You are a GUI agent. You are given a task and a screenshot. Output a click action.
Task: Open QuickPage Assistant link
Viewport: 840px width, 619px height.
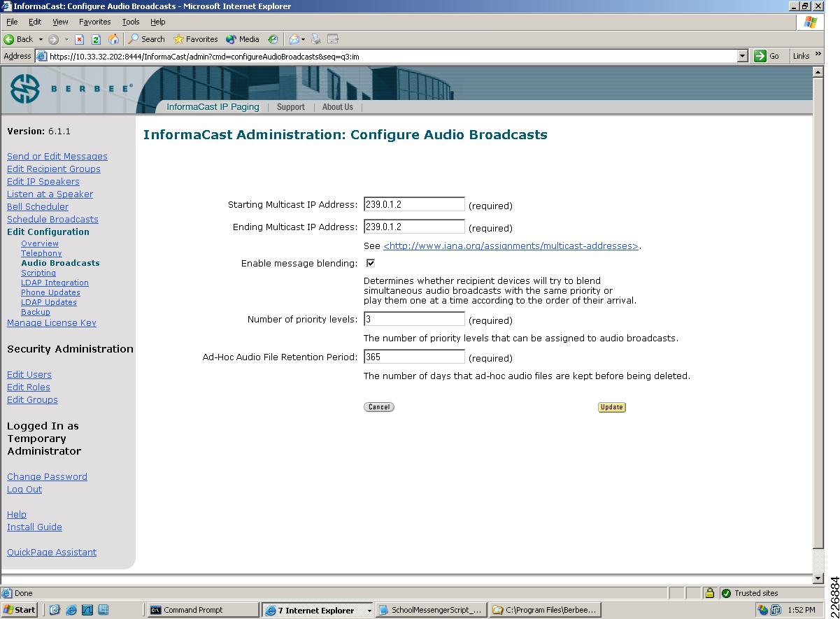tap(52, 553)
